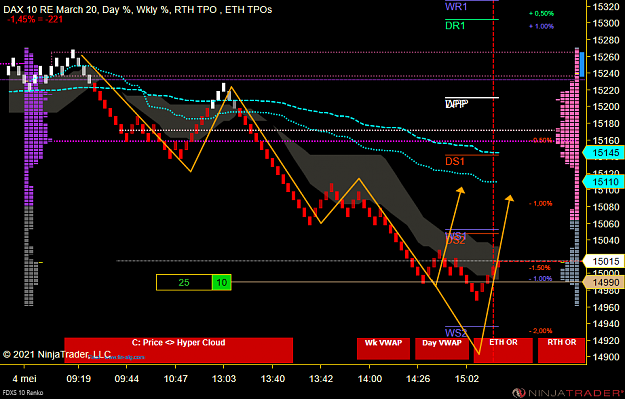Click the 14960 price axis label
Screen dimensions: 625x399
tap(606, 307)
